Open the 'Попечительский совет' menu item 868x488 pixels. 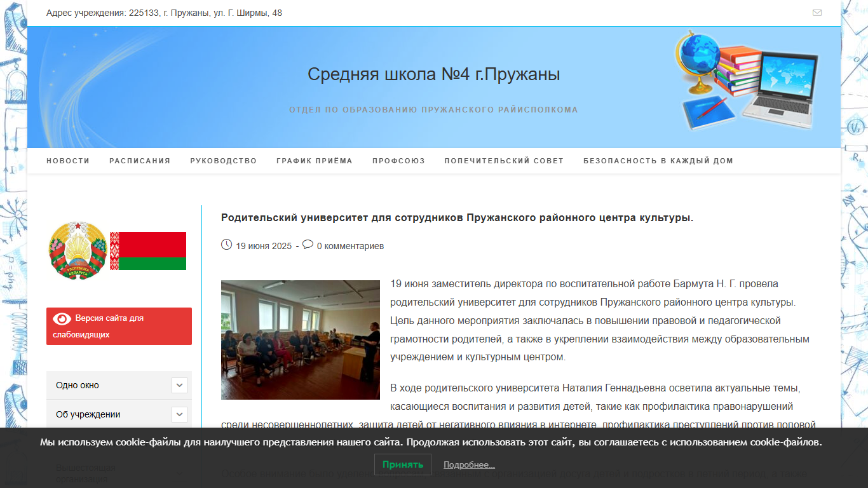point(504,161)
